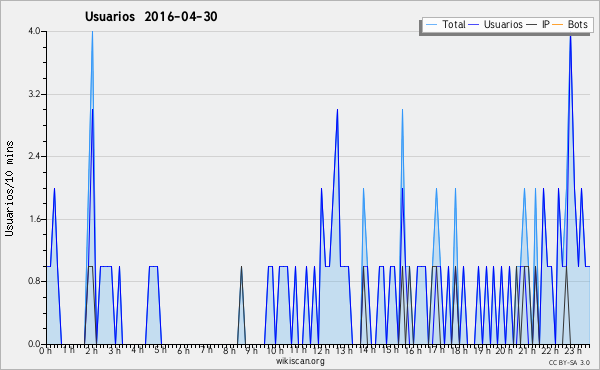
Task: Click the x-axis label '21 h'
Action: [x=528, y=350]
